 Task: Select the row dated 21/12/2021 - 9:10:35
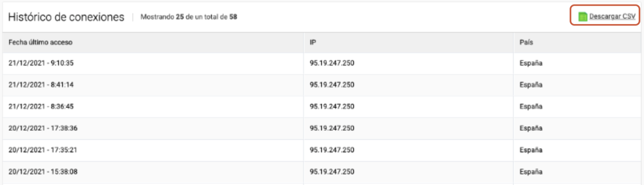tap(322, 63)
